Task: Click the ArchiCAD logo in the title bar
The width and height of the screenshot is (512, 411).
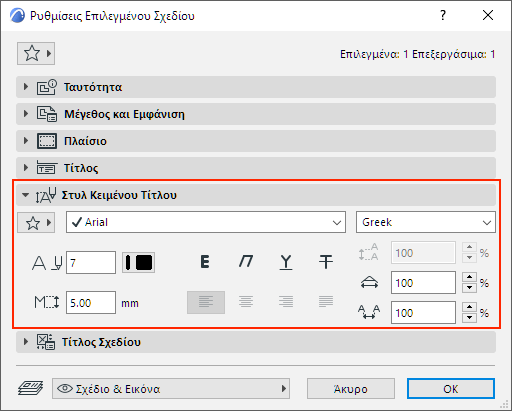Action: click(x=17, y=16)
